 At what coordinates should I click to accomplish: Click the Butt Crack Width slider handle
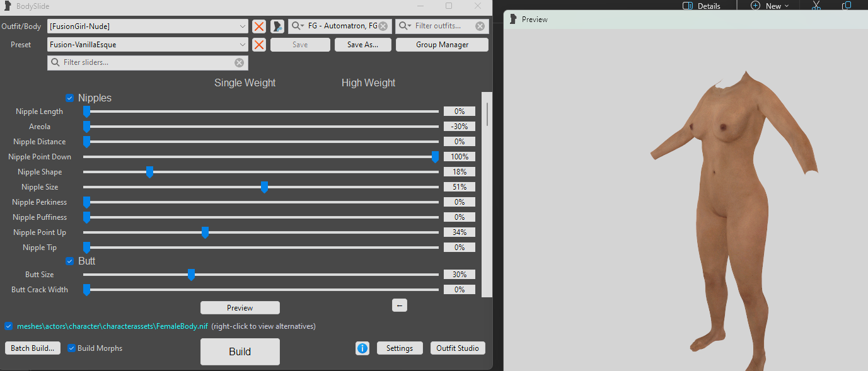point(87,290)
